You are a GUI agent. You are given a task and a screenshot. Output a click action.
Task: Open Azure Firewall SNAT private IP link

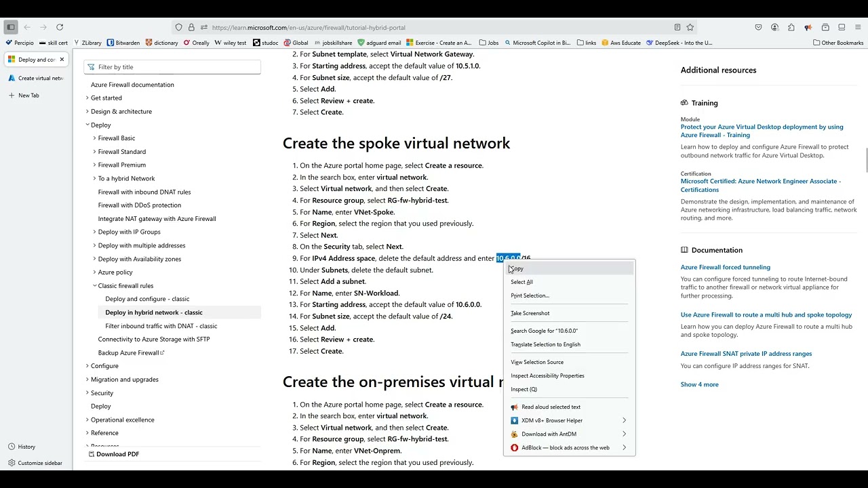coord(746,353)
